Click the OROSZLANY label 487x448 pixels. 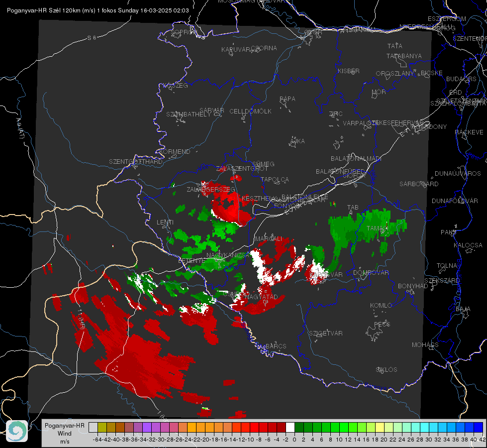pos(395,74)
